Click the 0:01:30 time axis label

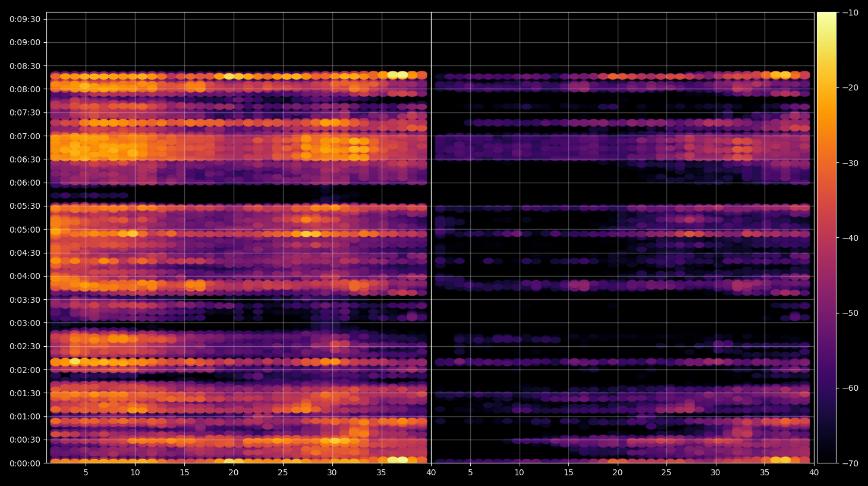point(25,393)
